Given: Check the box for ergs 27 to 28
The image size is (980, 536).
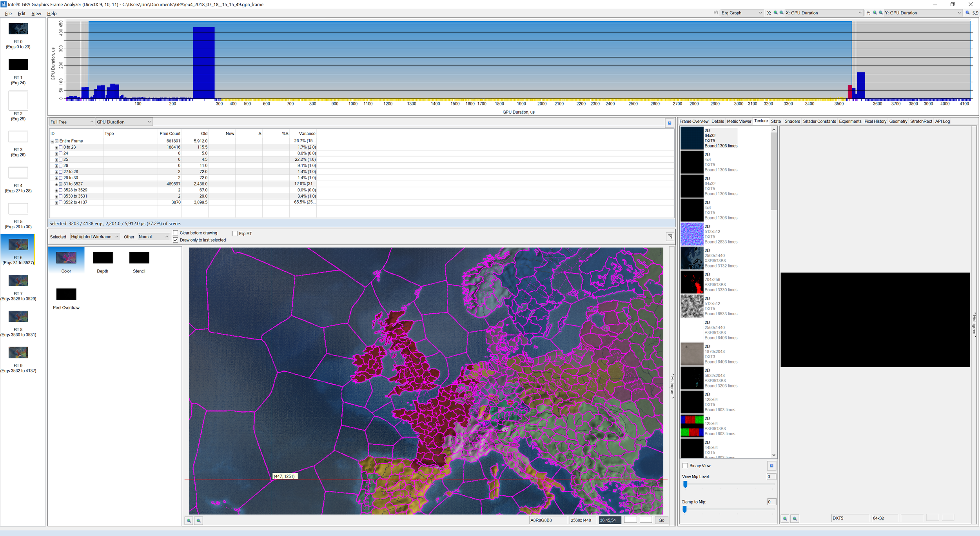Looking at the screenshot, I should pos(61,172).
